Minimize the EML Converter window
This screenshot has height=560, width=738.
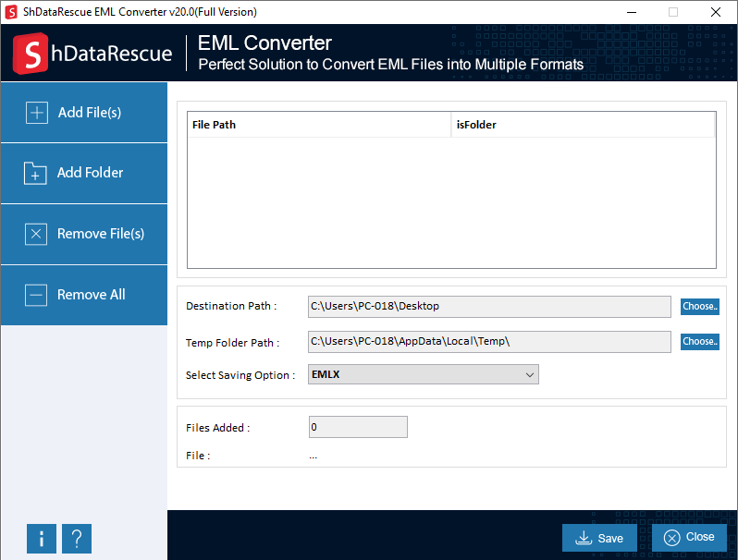pyautogui.click(x=631, y=12)
